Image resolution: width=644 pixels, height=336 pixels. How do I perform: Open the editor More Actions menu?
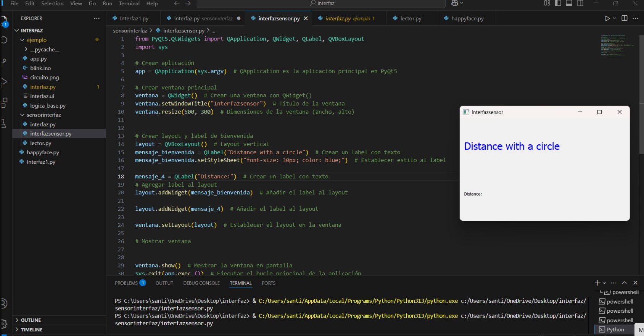(635, 18)
